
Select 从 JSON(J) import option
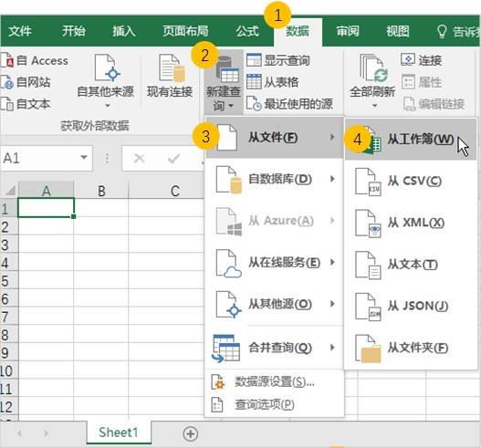pos(410,306)
